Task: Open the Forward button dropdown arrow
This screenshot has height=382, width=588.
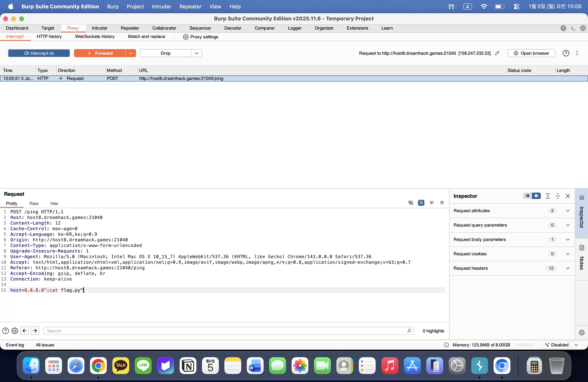Action: point(130,53)
